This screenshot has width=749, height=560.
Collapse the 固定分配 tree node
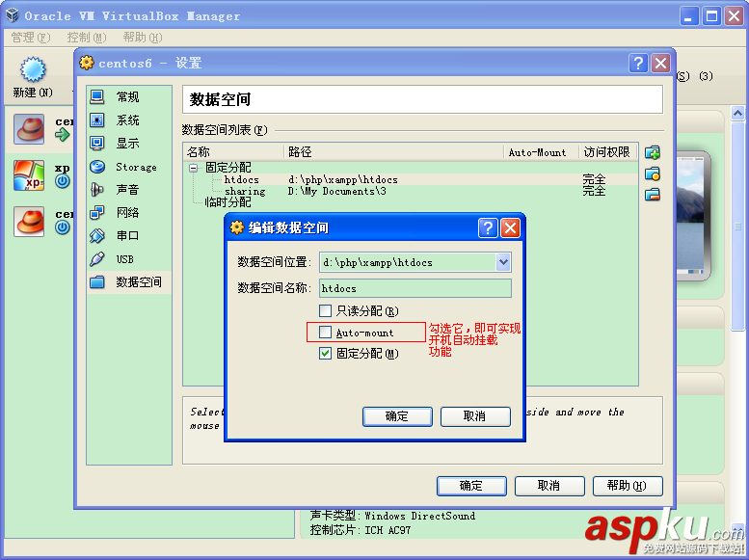[x=194, y=168]
